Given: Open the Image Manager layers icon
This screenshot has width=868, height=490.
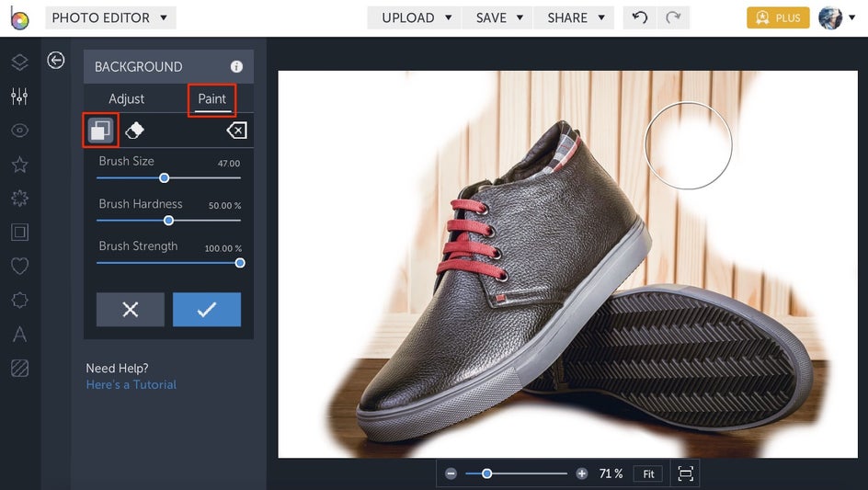Looking at the screenshot, I should point(19,62).
